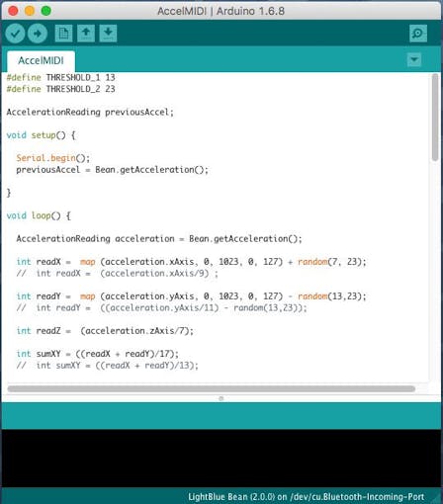Click the horizontal scrollbar below the code
443x504 pixels.
[x=211, y=389]
